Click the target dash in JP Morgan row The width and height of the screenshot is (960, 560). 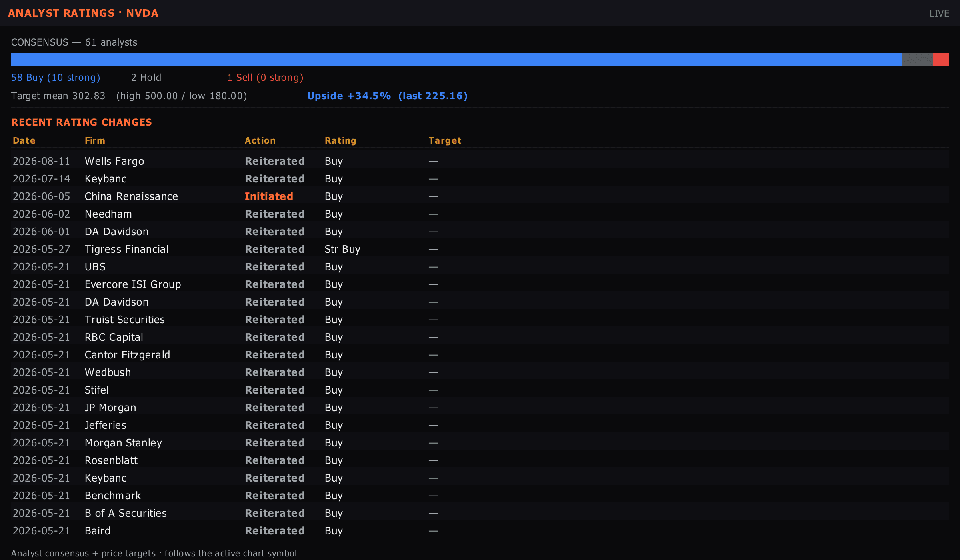(x=434, y=408)
